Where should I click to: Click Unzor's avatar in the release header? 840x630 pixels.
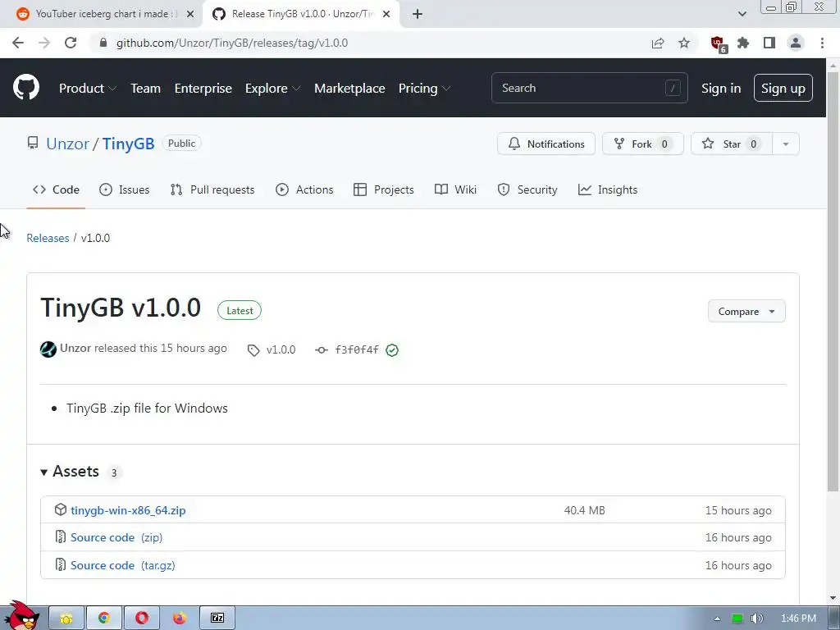tap(48, 349)
